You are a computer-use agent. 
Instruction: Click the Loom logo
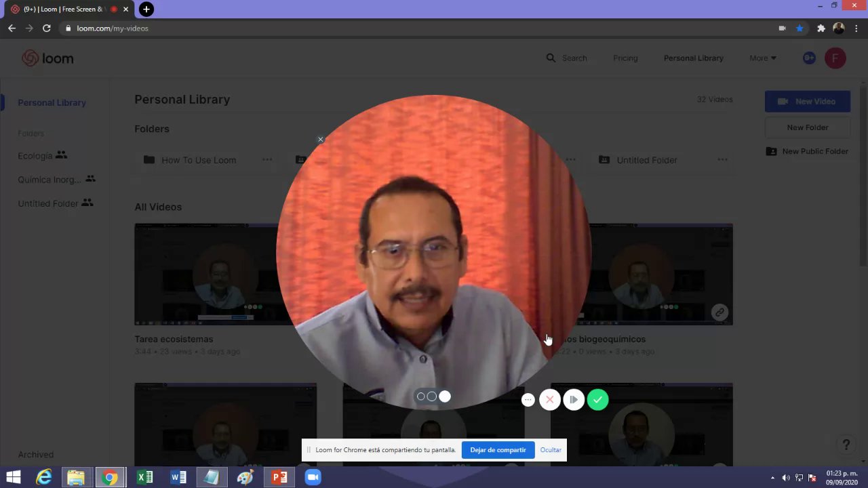click(x=47, y=58)
